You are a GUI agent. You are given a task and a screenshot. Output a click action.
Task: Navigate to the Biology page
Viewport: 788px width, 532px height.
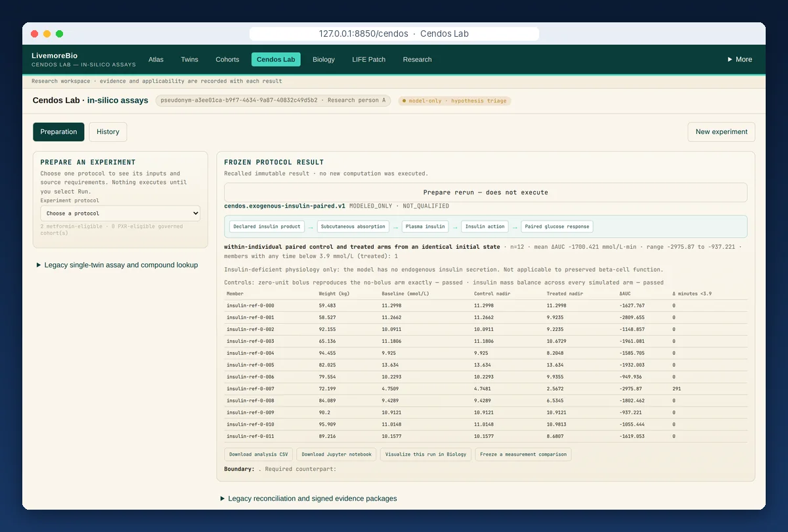click(x=324, y=59)
